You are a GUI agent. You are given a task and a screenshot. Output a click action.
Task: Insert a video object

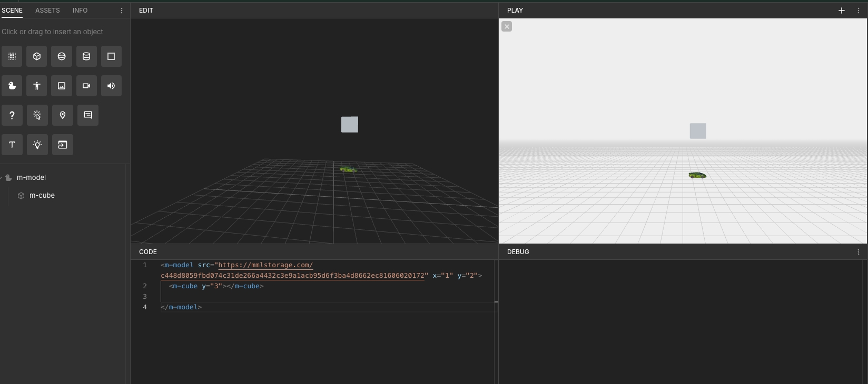[x=86, y=86]
